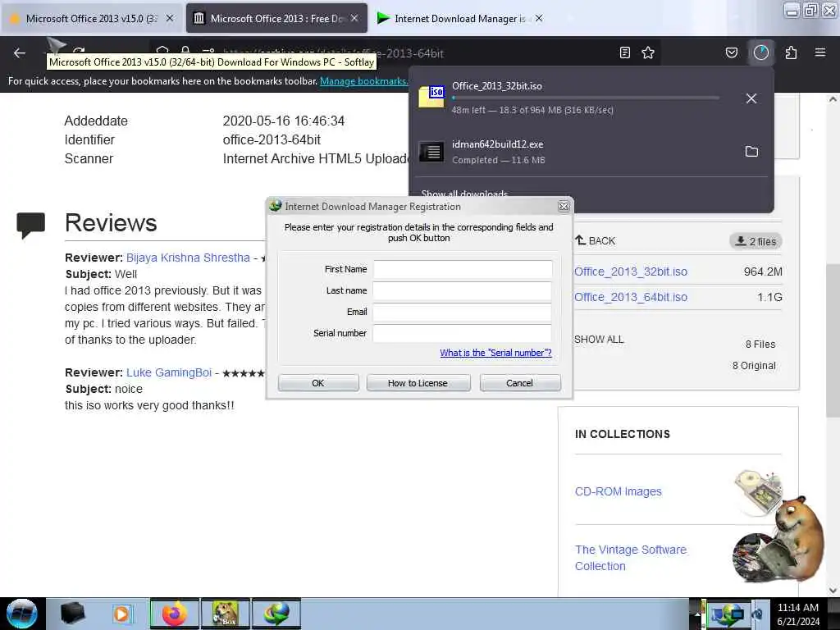Screen dimensions: 840x630
Task: Click the scrollbar up arrow
Action: pos(833,99)
